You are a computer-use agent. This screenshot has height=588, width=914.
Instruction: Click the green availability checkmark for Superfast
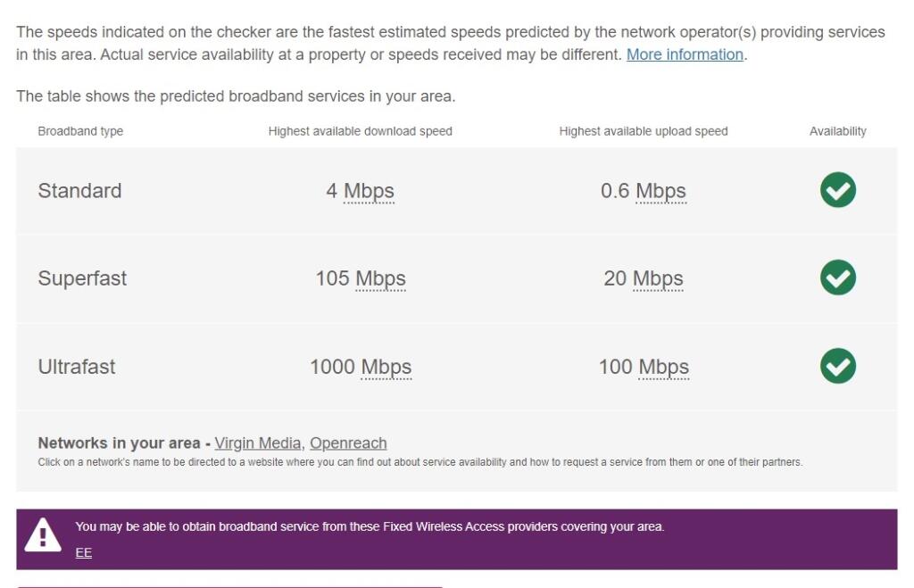[836, 277]
